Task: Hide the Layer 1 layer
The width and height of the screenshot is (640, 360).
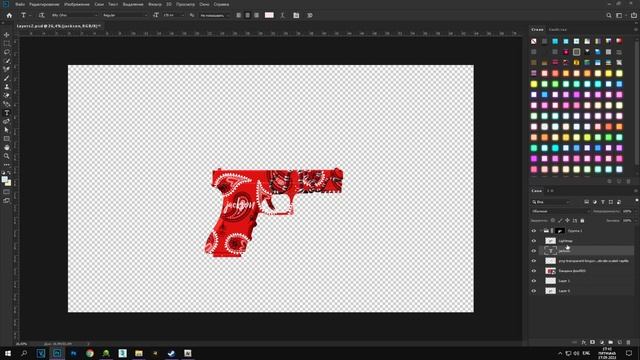Action: [533, 281]
